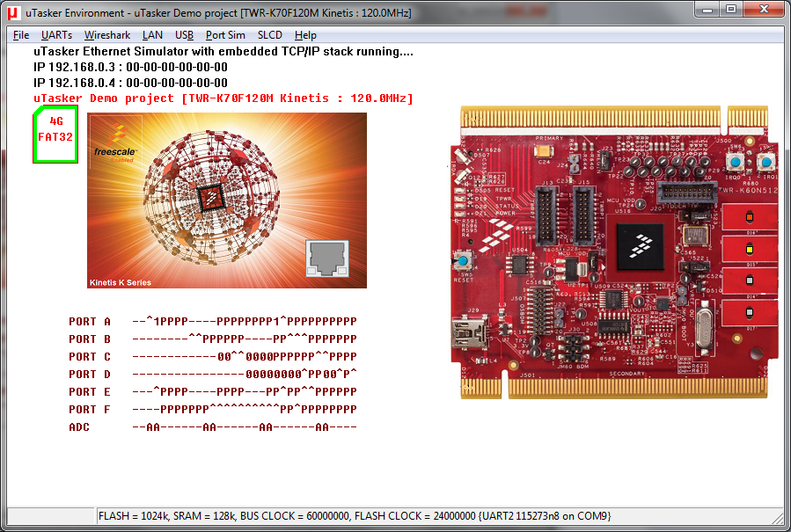Click the PORT E pin state row
The image size is (791, 532).
(x=212, y=392)
